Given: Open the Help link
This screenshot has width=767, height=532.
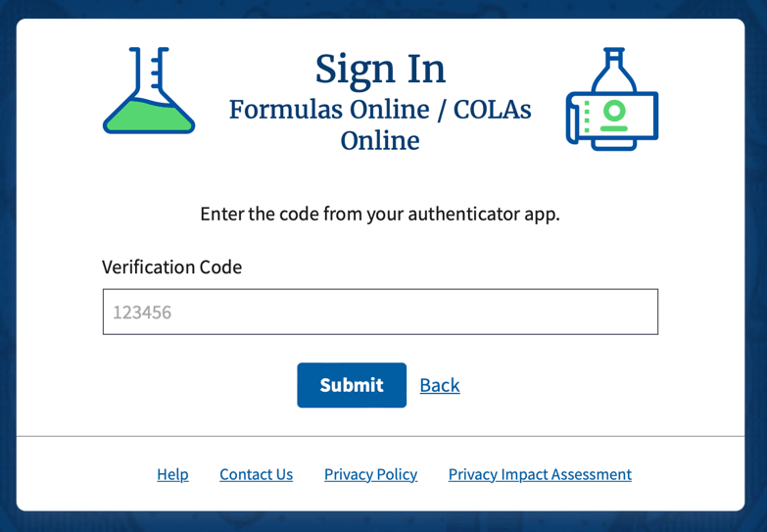Looking at the screenshot, I should pyautogui.click(x=172, y=474).
